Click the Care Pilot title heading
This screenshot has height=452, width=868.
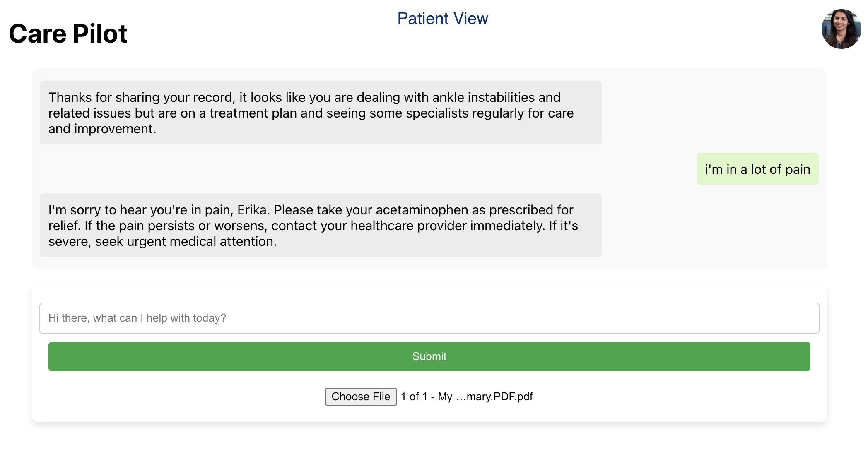coord(68,34)
